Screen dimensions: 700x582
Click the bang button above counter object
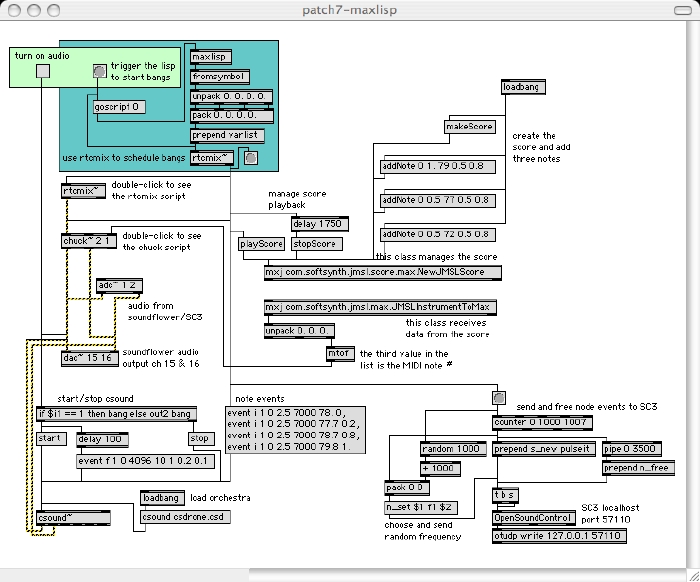coord(499,398)
